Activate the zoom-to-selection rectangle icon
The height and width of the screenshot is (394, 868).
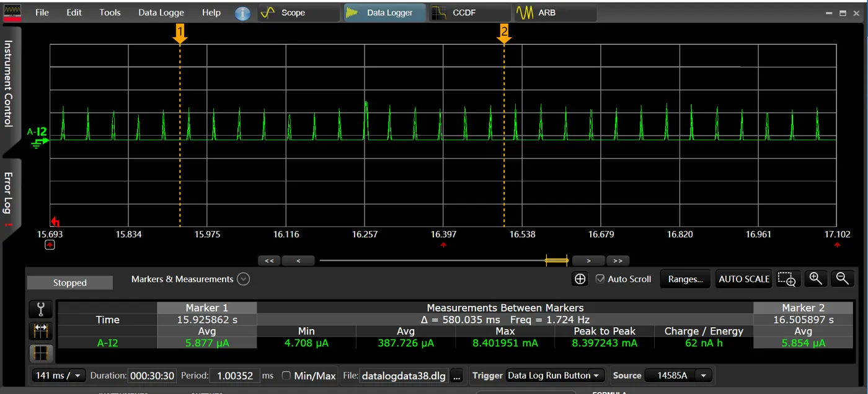(x=787, y=279)
